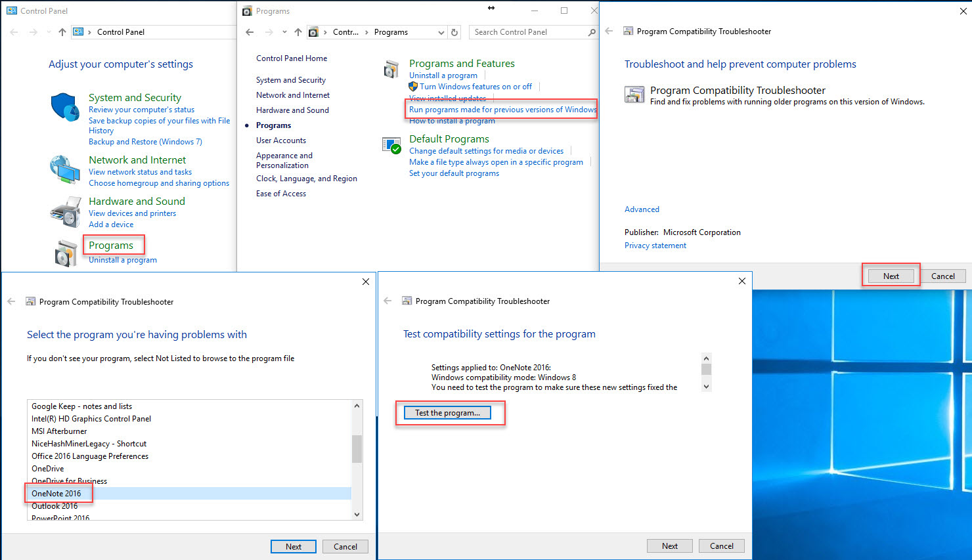
Task: Click the search magnifier in Search Control Panel
Action: [x=592, y=32]
